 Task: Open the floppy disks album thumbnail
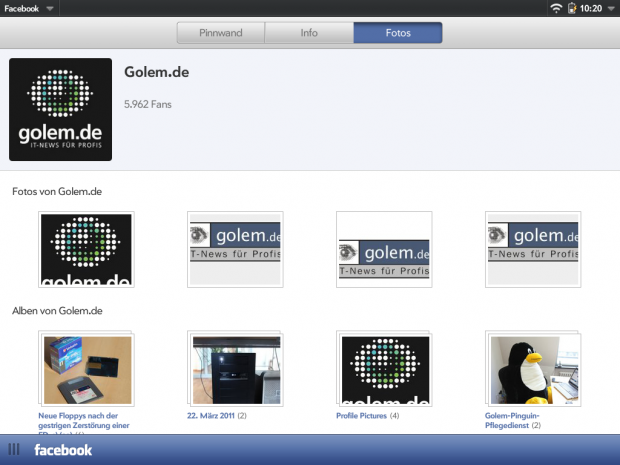coord(86,369)
